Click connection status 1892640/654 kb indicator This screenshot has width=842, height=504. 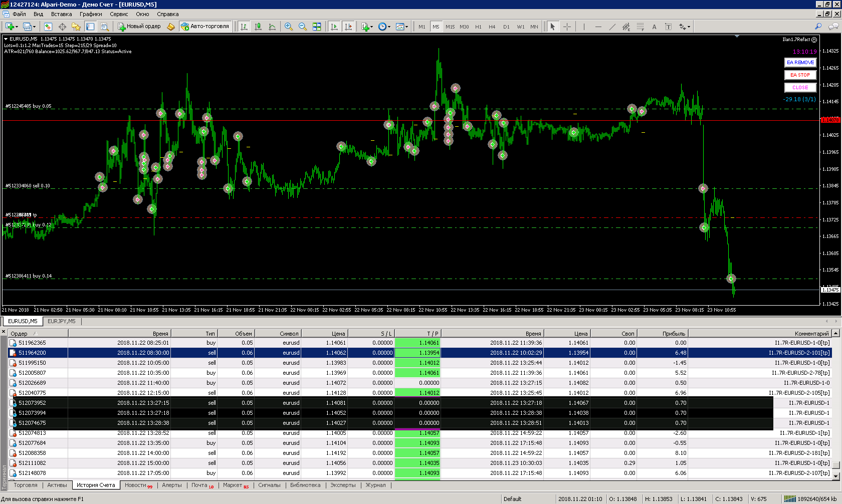(810, 499)
